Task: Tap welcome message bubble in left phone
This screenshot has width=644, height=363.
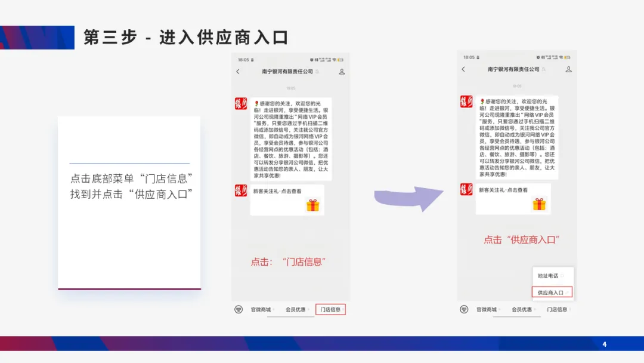Action: [x=291, y=139]
